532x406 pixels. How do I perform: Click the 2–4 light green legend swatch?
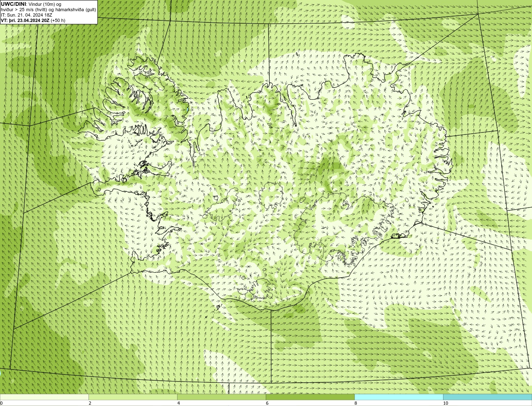[x=133, y=397]
